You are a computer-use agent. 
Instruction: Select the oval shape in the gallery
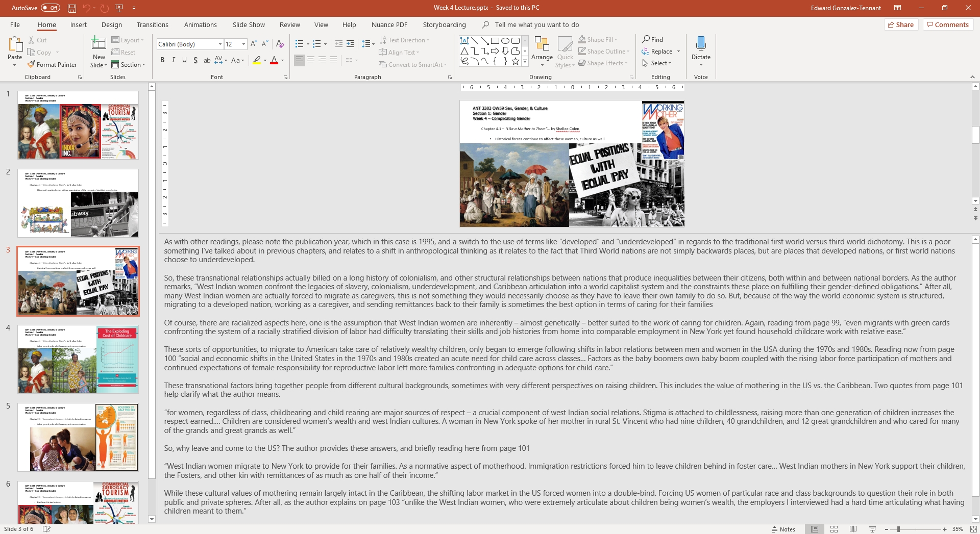point(505,41)
